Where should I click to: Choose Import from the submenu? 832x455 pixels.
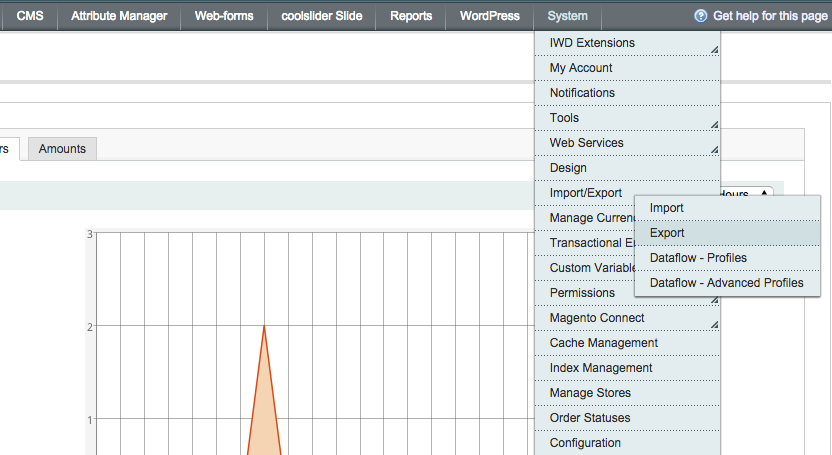727,208
